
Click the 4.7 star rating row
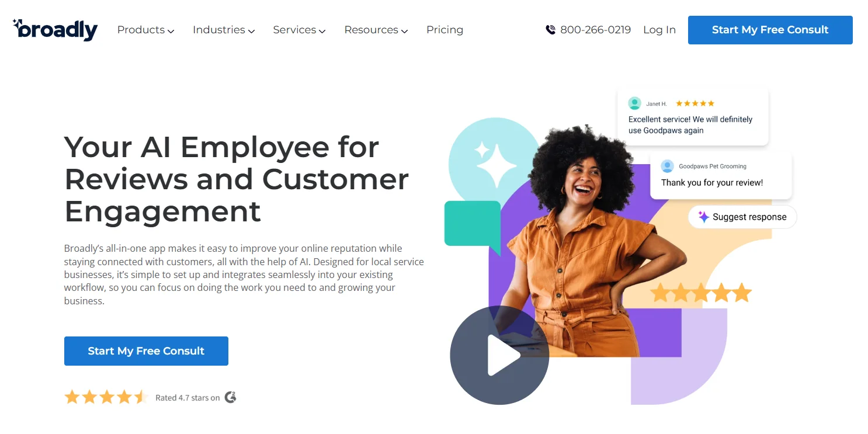151,397
